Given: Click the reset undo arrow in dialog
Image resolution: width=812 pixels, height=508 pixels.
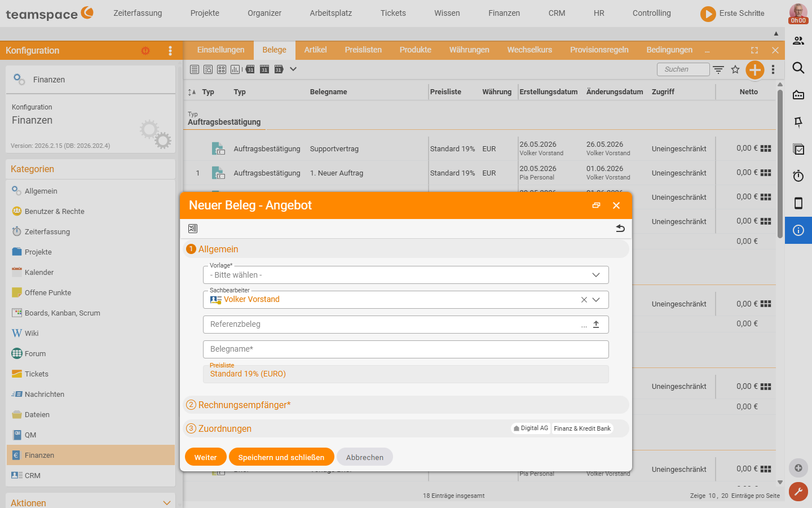Looking at the screenshot, I should coord(620,229).
